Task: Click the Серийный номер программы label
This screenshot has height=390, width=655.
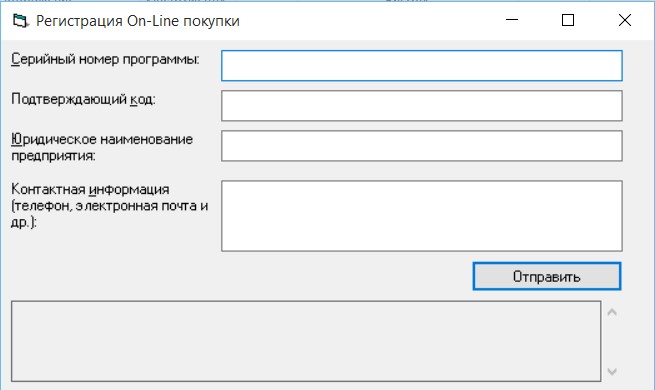Action: pyautogui.click(x=105, y=59)
